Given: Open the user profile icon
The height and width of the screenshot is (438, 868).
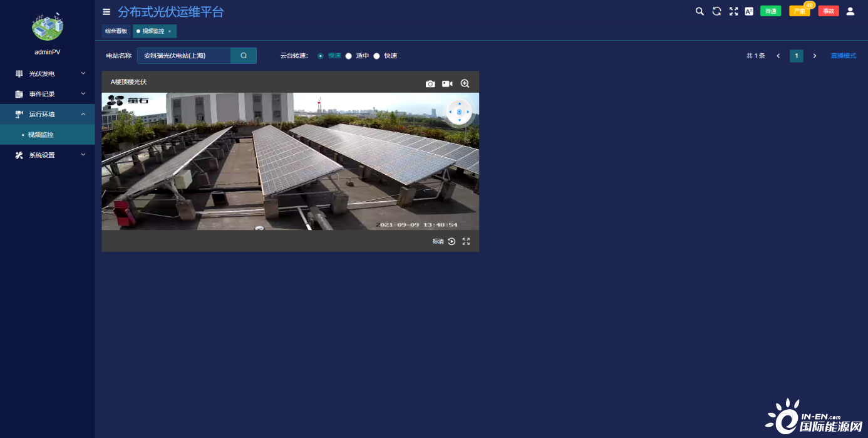Looking at the screenshot, I should point(850,11).
